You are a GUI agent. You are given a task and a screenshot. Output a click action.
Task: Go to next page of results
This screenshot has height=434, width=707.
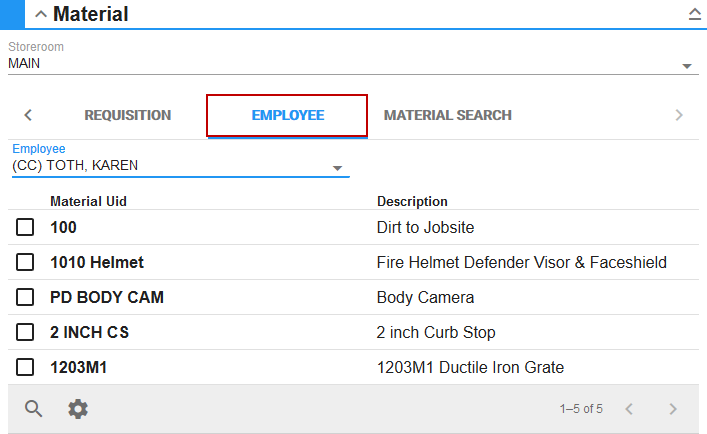tap(673, 408)
